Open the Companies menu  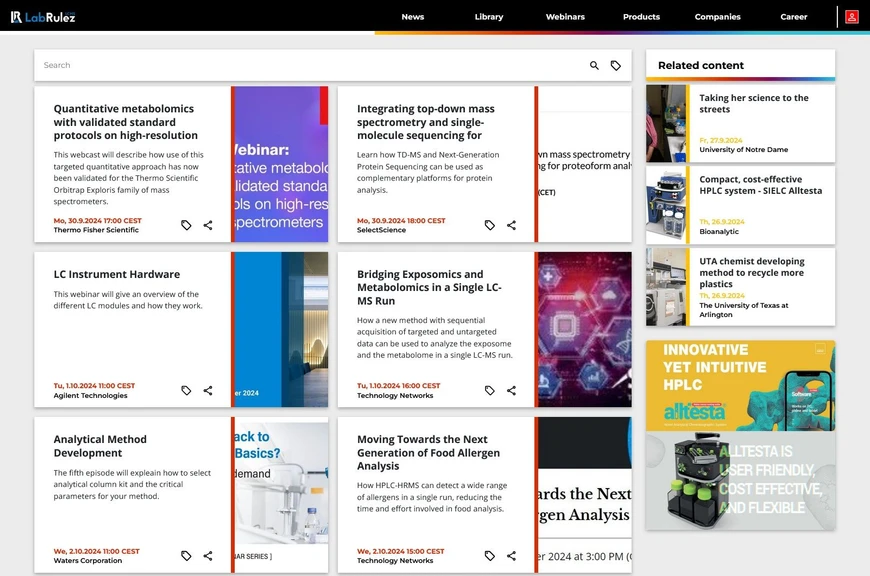click(x=717, y=17)
